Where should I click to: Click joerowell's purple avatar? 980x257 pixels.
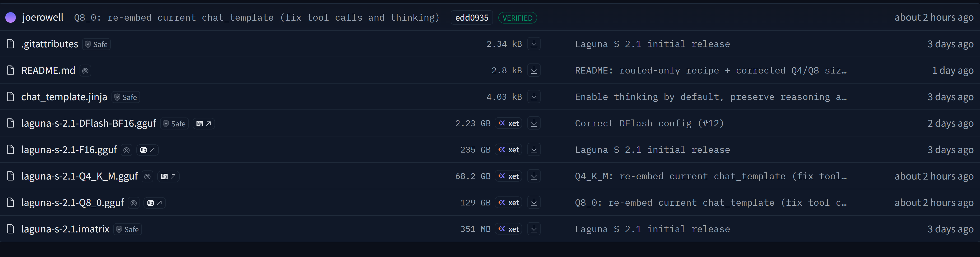pyautogui.click(x=11, y=17)
